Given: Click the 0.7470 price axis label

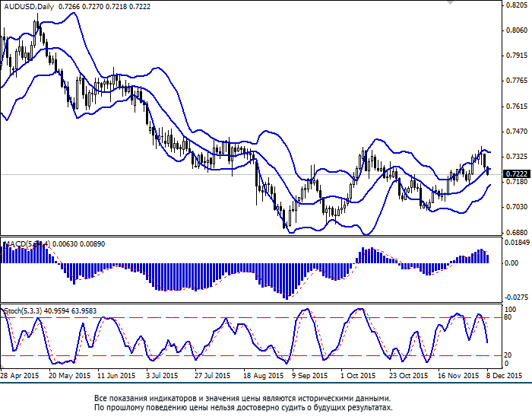Looking at the screenshot, I should 516,132.
